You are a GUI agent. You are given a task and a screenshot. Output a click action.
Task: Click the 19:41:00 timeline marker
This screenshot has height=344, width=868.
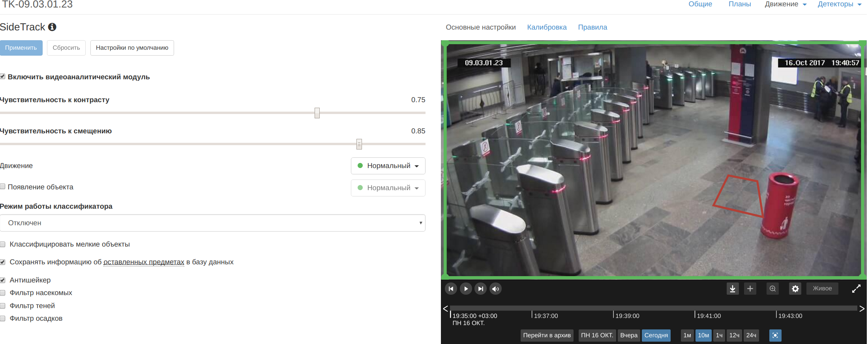coord(709,316)
